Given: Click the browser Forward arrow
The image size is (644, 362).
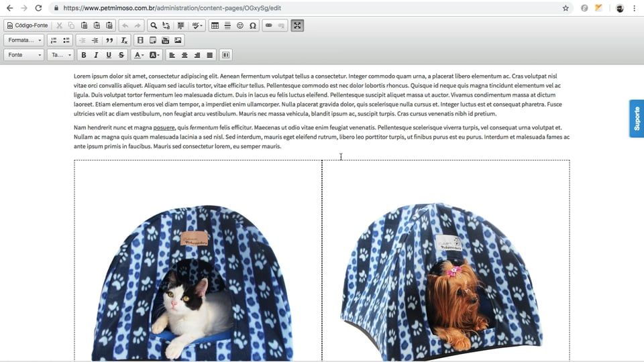Looking at the screenshot, I should click(24, 8).
